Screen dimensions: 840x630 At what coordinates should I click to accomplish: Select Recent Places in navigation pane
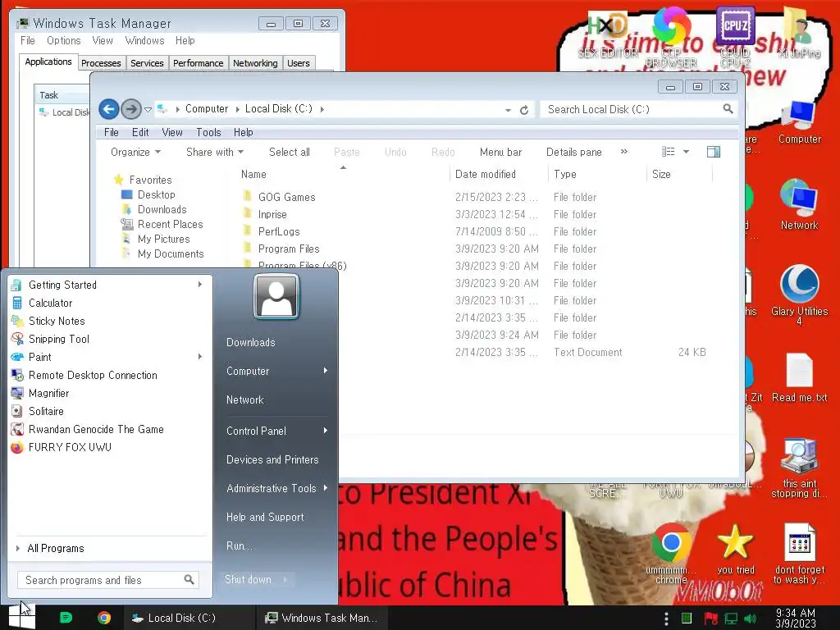170,224
